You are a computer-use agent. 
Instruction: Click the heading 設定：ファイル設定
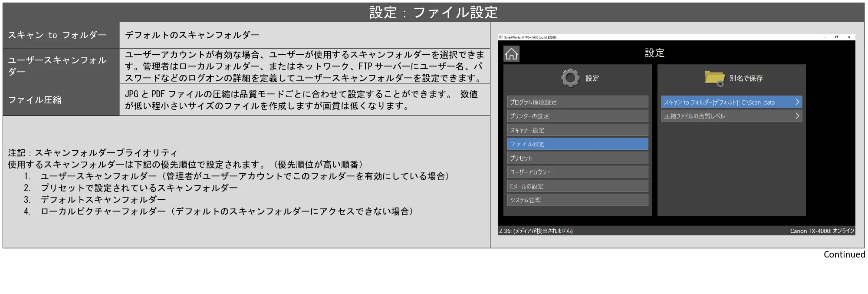434,13
